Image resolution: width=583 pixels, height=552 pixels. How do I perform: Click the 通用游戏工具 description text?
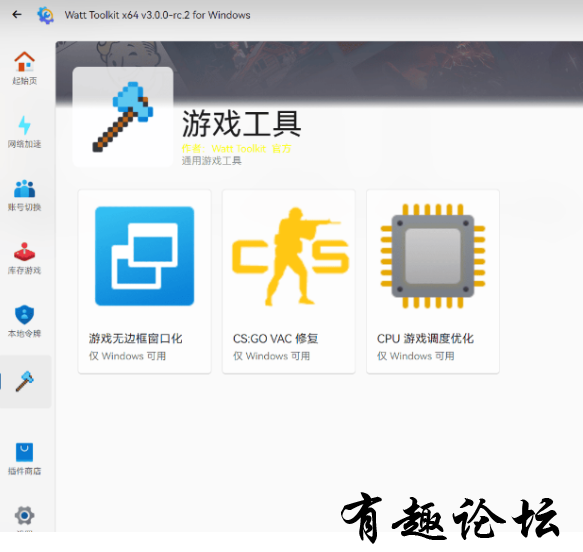[212, 161]
